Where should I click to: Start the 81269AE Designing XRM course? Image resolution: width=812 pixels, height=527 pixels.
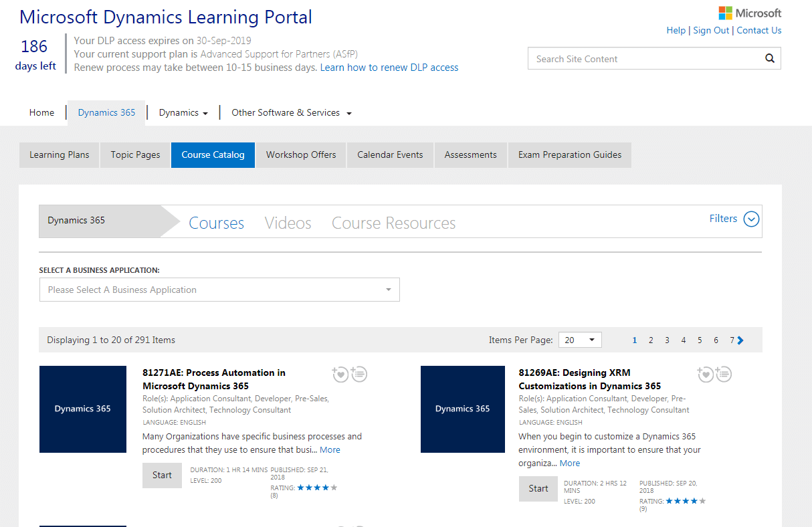pos(538,488)
